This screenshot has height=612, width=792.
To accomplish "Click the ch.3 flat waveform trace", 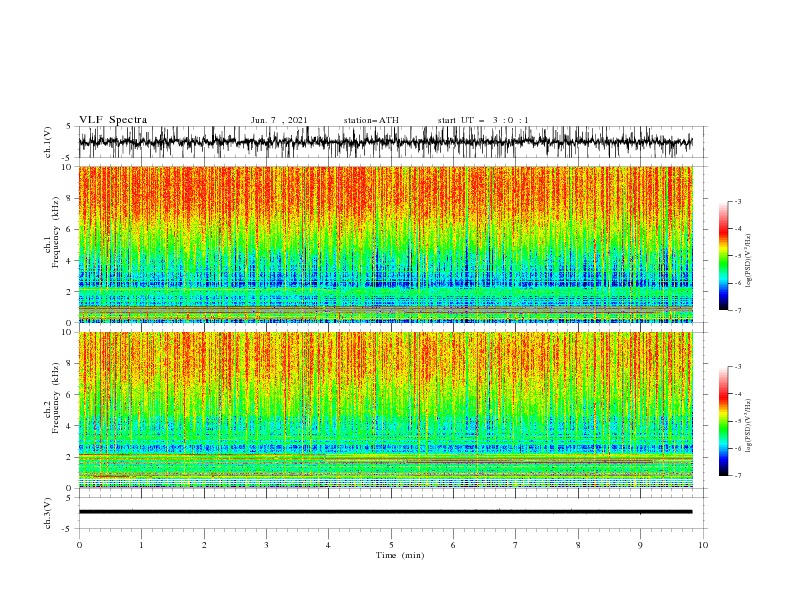I will pos(385,512).
